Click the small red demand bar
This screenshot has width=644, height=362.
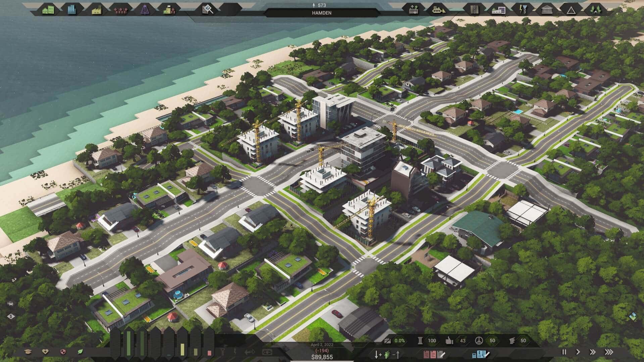click(x=209, y=353)
